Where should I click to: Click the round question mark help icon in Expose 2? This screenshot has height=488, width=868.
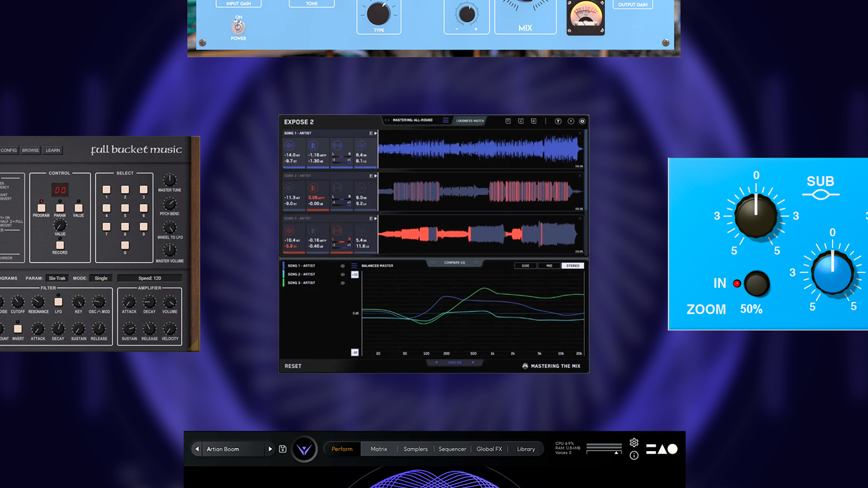coord(571,121)
